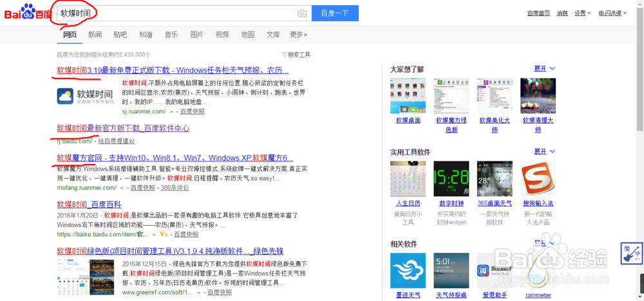
Task: Expand the 实用工具软件 section
Action: [545, 152]
